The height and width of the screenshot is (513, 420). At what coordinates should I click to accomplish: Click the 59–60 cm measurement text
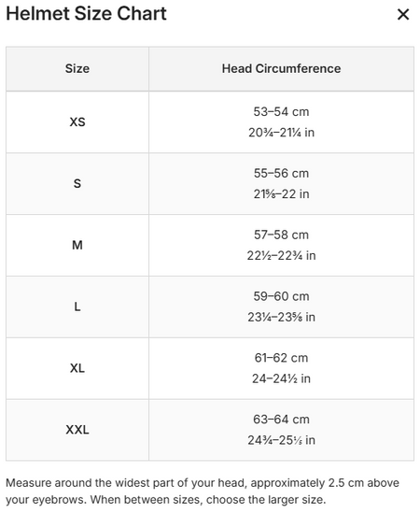coord(281,296)
